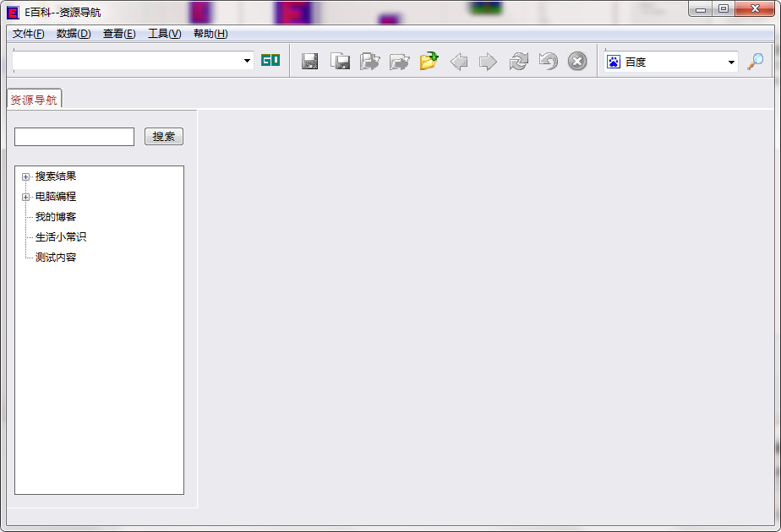Open the 文件(F) menu
Image resolution: width=781 pixels, height=532 pixels.
tap(29, 33)
